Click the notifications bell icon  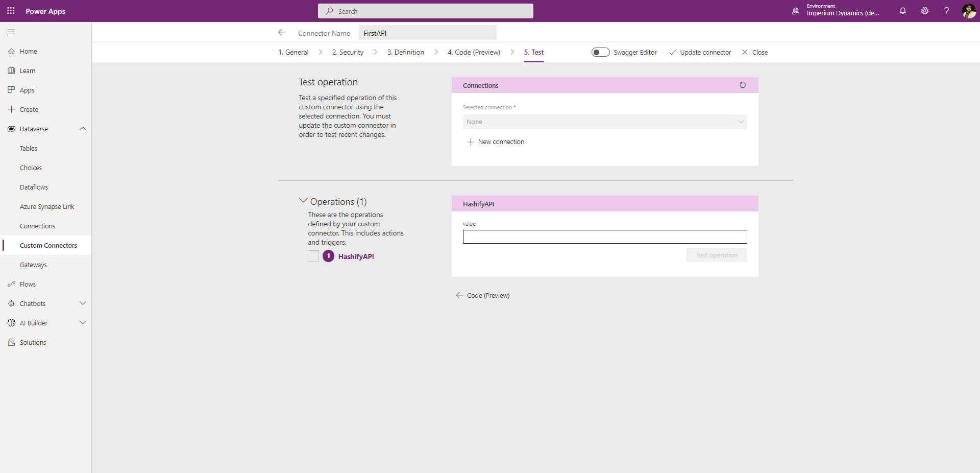click(x=902, y=11)
